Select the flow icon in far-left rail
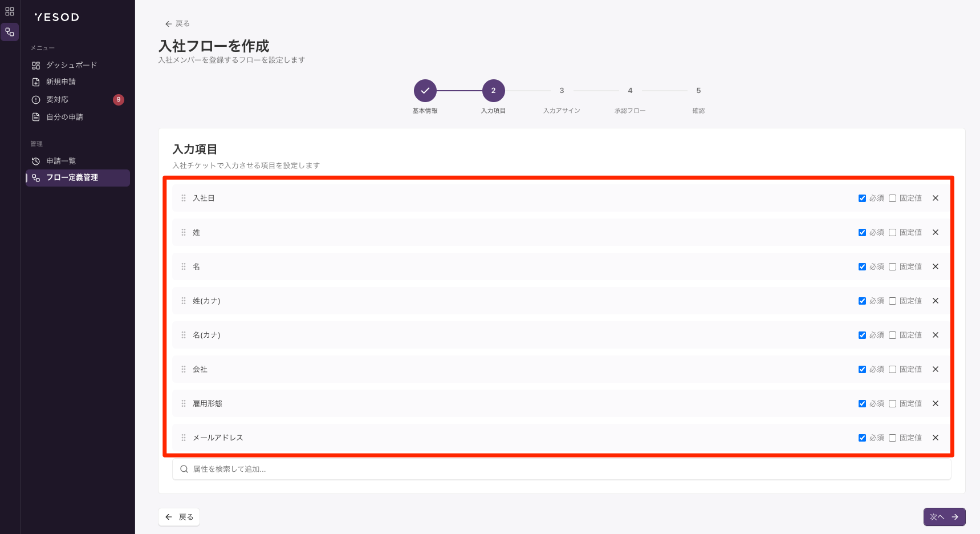This screenshot has width=980, height=534. 10,32
